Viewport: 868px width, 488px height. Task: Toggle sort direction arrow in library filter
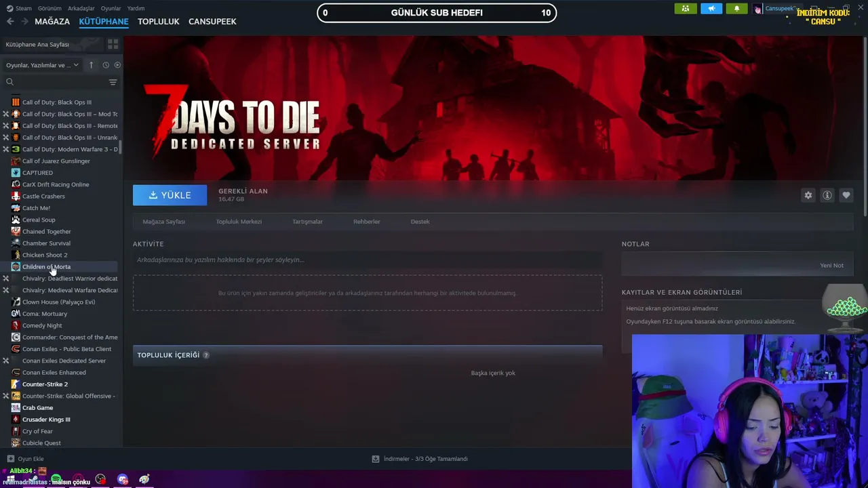[x=92, y=65]
